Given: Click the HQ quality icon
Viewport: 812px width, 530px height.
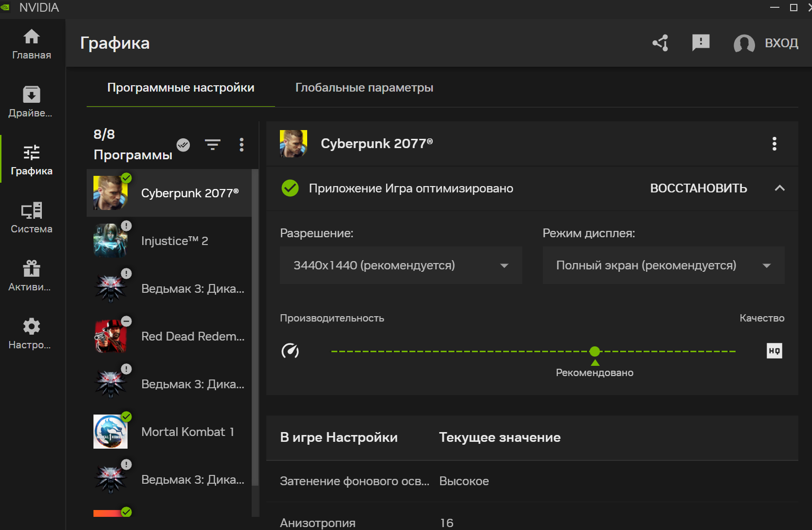Looking at the screenshot, I should pyautogui.click(x=775, y=351).
